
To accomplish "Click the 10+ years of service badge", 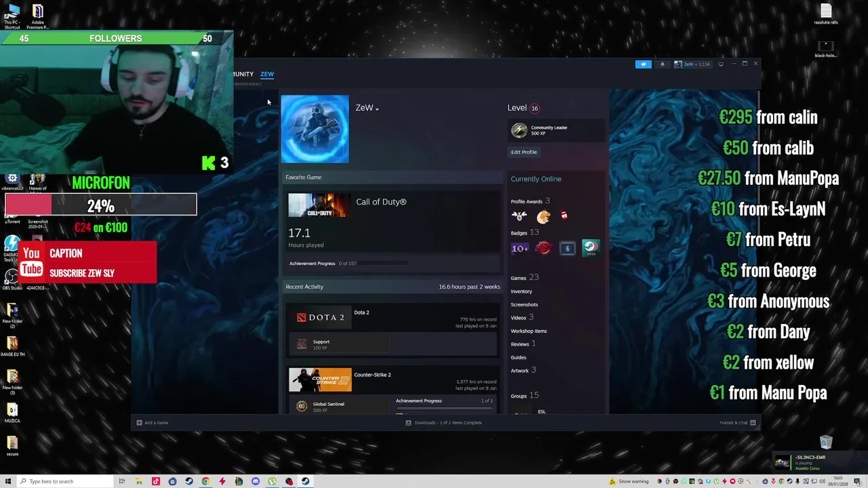I will [519, 249].
